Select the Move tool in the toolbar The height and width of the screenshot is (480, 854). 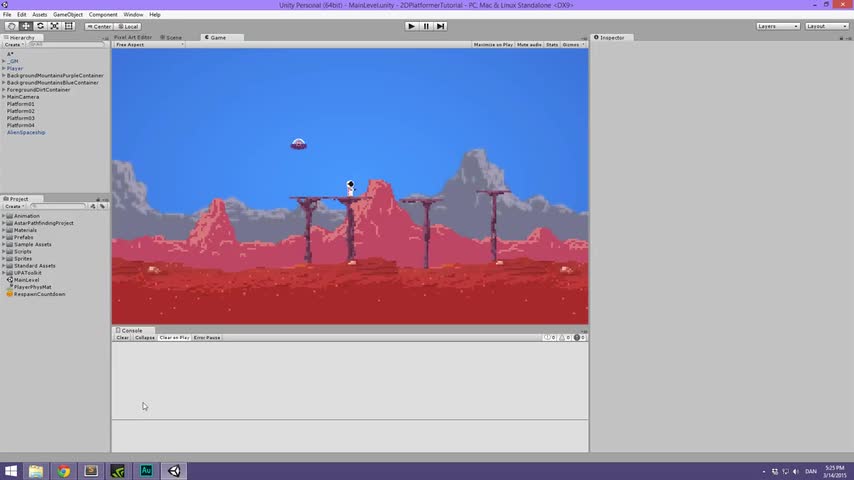point(26,26)
